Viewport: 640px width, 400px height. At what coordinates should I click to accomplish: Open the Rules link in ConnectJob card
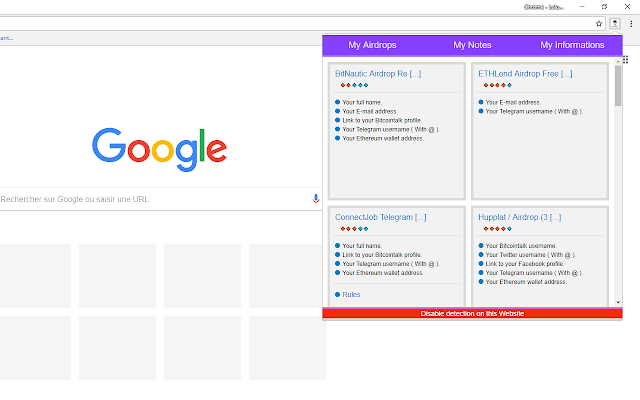351,294
